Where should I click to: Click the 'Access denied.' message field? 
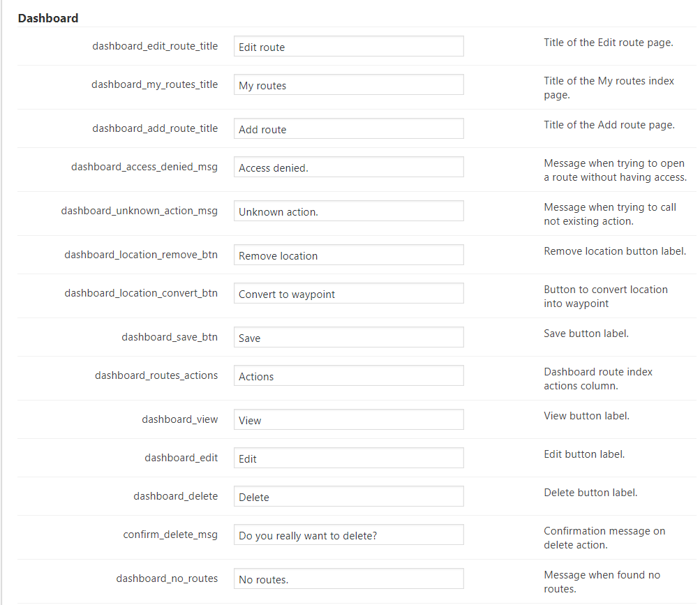(348, 167)
